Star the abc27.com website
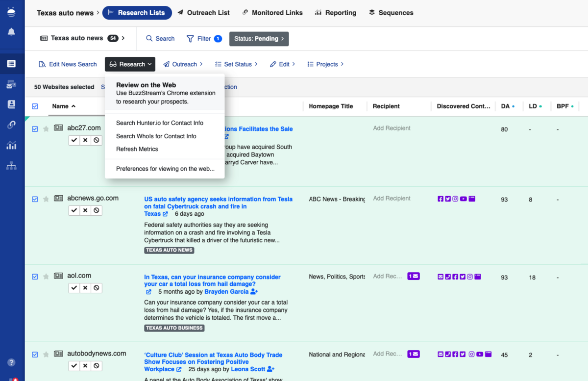 point(46,129)
